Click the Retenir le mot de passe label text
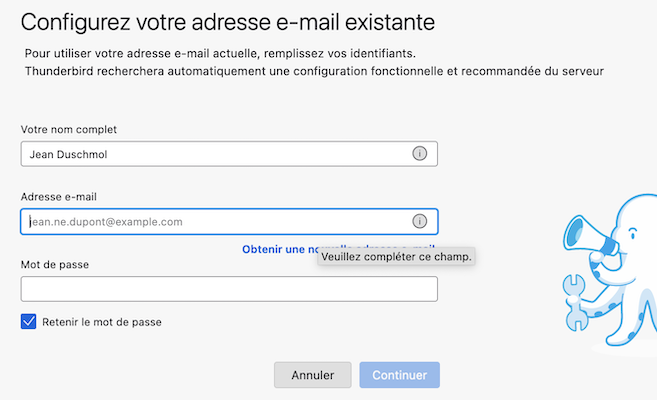This screenshot has height=400, width=657. 102,322
